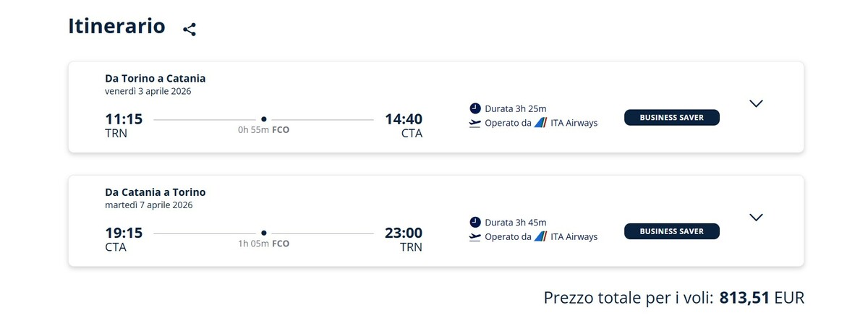Click the airplane icon on the return flight
The image size is (868, 318).
(475, 236)
